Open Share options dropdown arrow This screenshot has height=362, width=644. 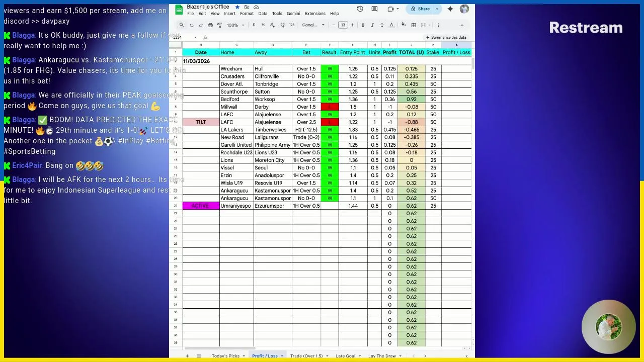(437, 9)
